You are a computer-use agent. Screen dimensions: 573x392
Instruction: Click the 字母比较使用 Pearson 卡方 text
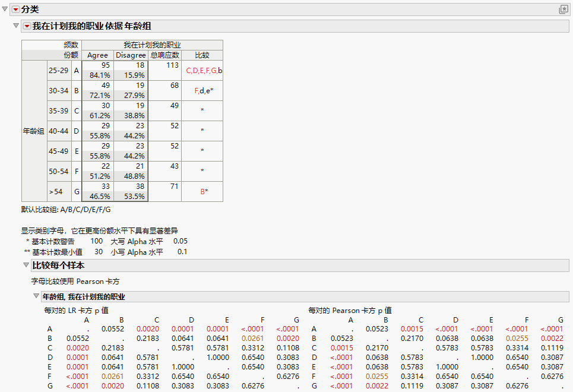point(75,281)
